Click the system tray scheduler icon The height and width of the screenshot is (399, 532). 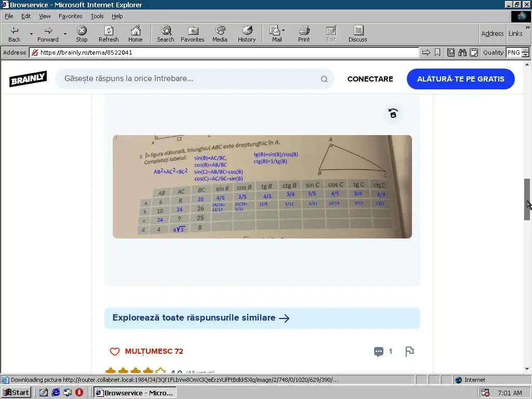(x=485, y=393)
